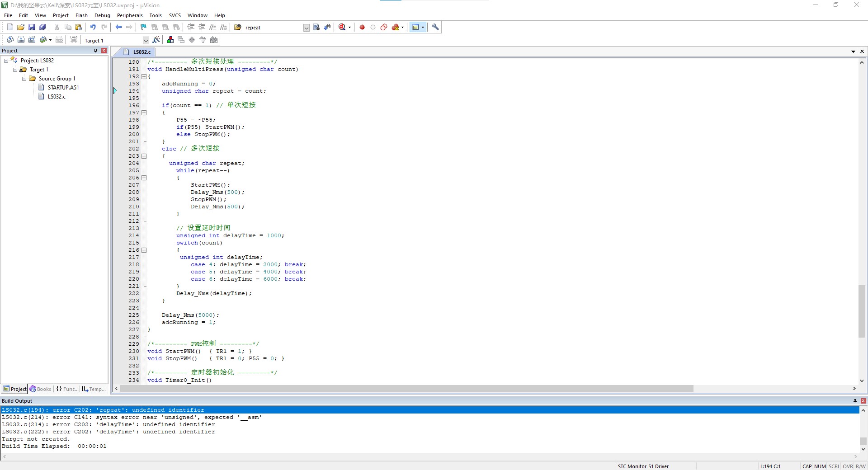Screen dimensions: 868x470
Task: Click the editor horizontal scrollbar thumb
Action: pyautogui.click(x=407, y=389)
